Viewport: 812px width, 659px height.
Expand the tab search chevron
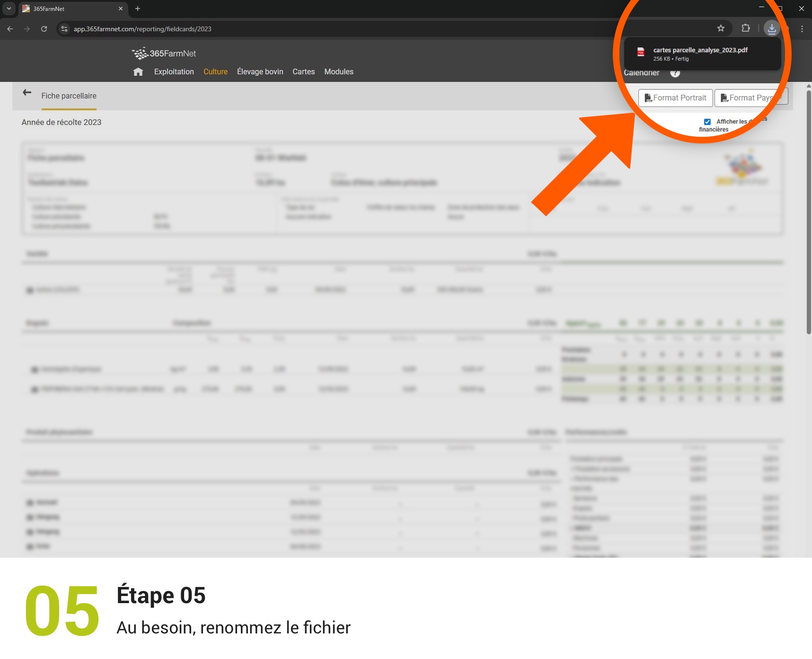9,9
